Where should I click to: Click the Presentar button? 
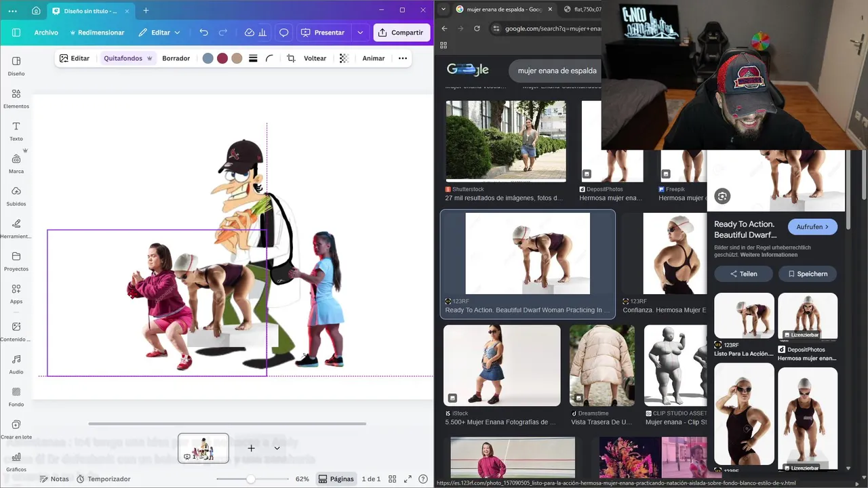[x=323, y=33]
